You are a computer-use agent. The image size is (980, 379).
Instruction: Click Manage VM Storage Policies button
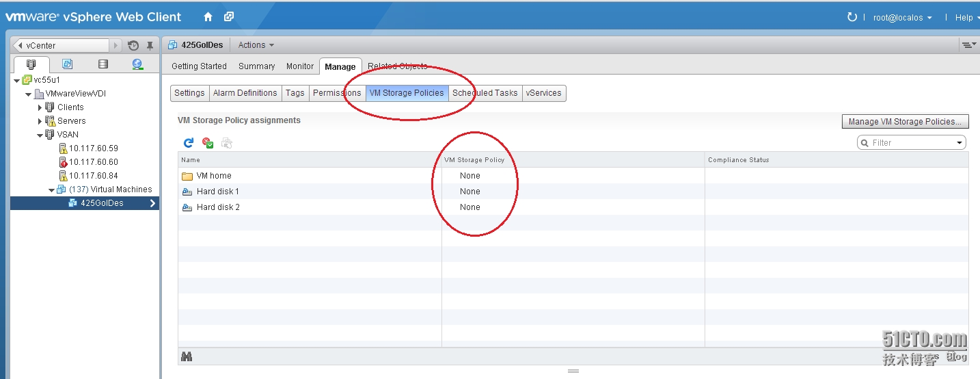[905, 122]
